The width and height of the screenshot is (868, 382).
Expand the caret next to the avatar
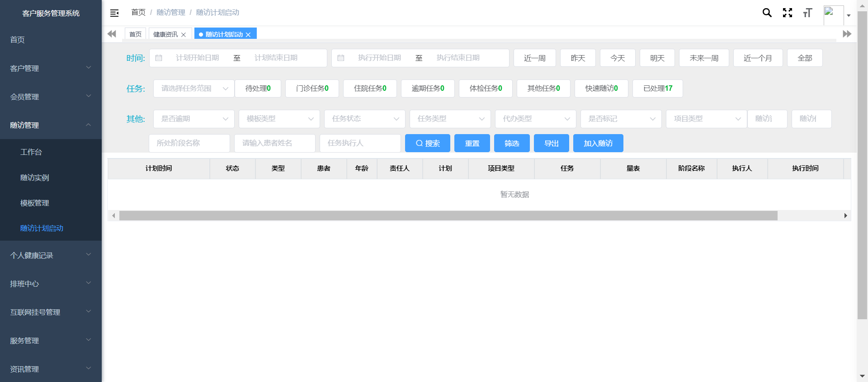click(849, 15)
